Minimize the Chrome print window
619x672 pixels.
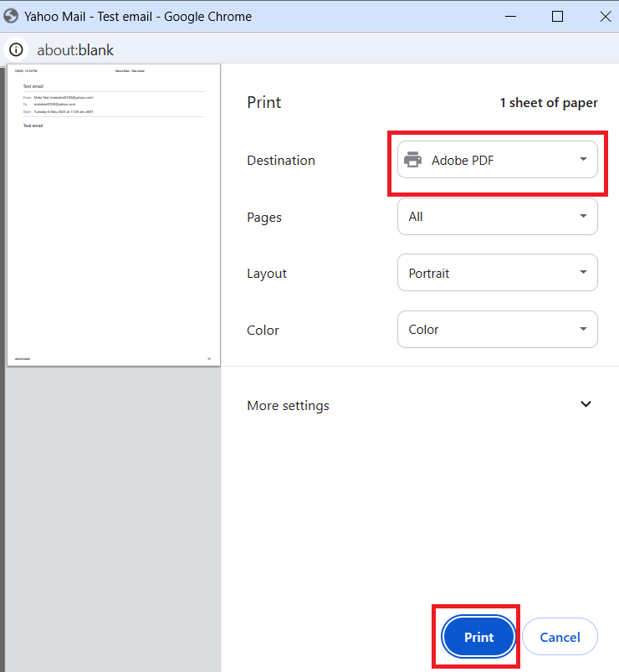(x=510, y=16)
